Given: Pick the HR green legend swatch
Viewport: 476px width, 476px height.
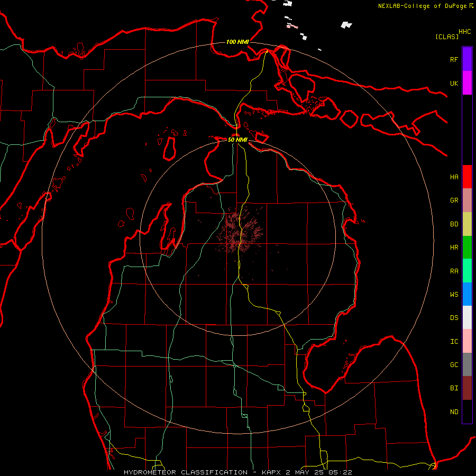Looking at the screenshot, I should (x=467, y=248).
